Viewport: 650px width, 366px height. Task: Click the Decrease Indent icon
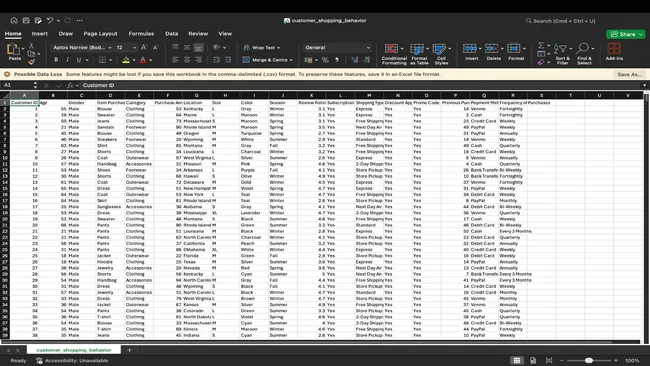click(x=216, y=60)
